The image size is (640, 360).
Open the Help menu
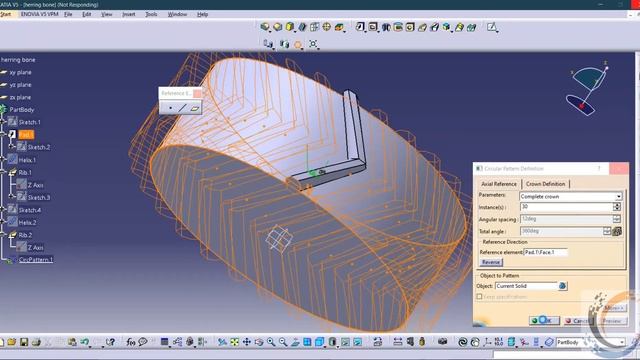[202, 14]
